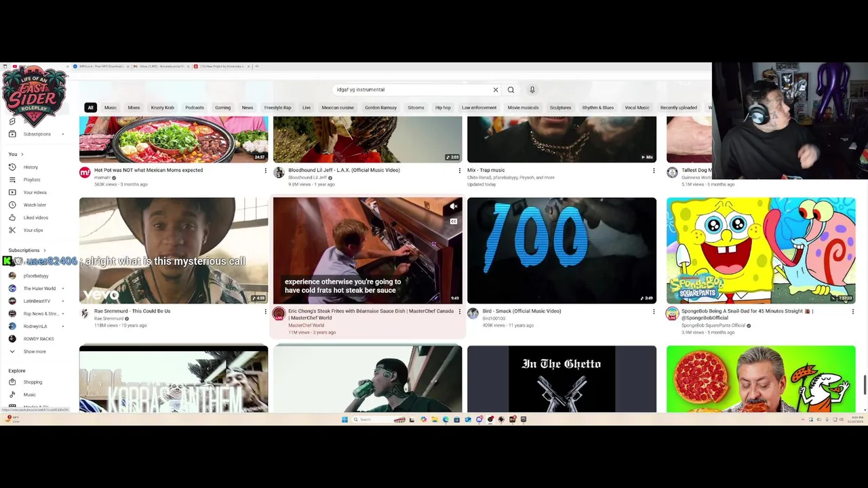This screenshot has height=488, width=868.
Task: Select the Mexican cuisine filter chip
Action: point(338,108)
